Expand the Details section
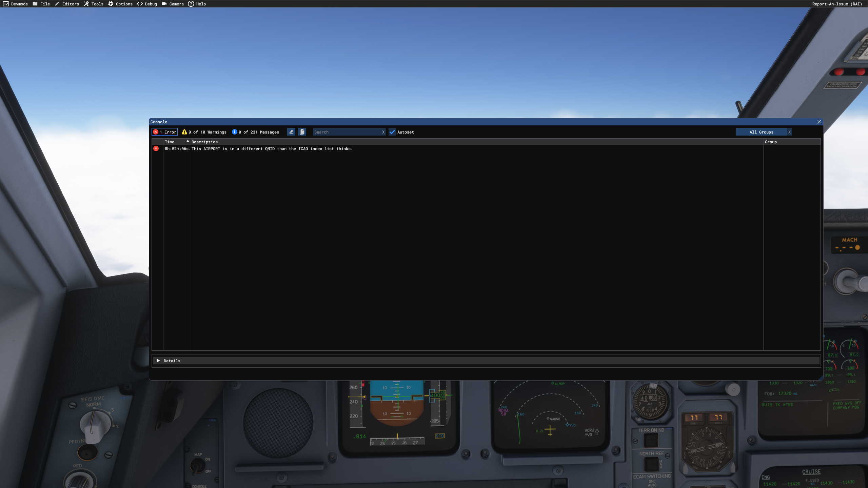Image resolution: width=868 pixels, height=488 pixels. click(158, 361)
